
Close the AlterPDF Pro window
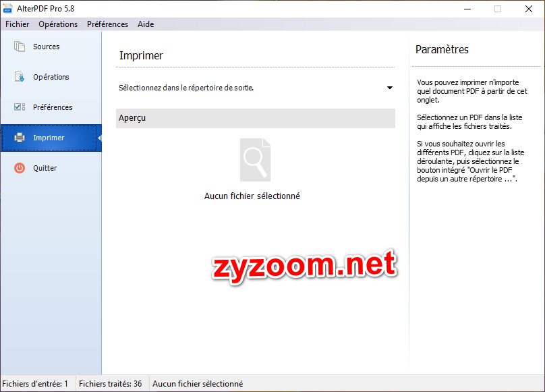coord(528,9)
